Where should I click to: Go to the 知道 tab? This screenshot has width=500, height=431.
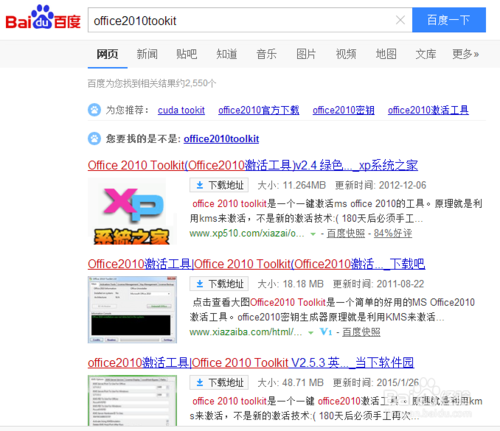click(x=227, y=54)
